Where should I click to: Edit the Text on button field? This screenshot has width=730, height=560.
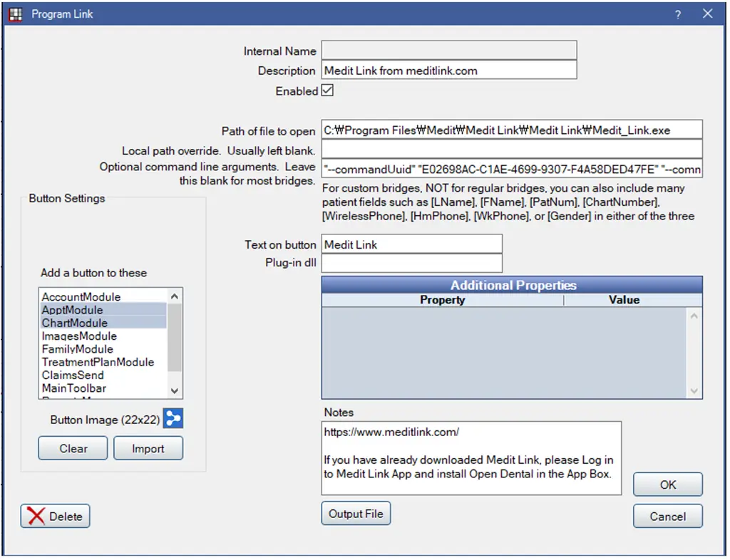(411, 244)
